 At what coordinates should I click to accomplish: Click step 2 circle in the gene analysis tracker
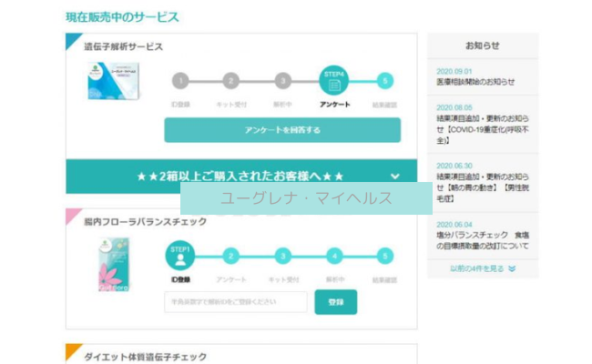pos(231,81)
